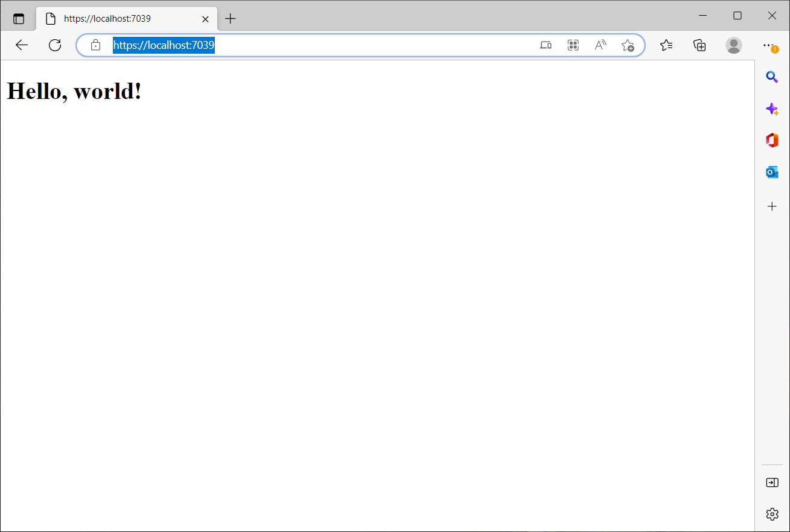The image size is (790, 532).
Task: Go back to the previous page
Action: click(x=22, y=45)
